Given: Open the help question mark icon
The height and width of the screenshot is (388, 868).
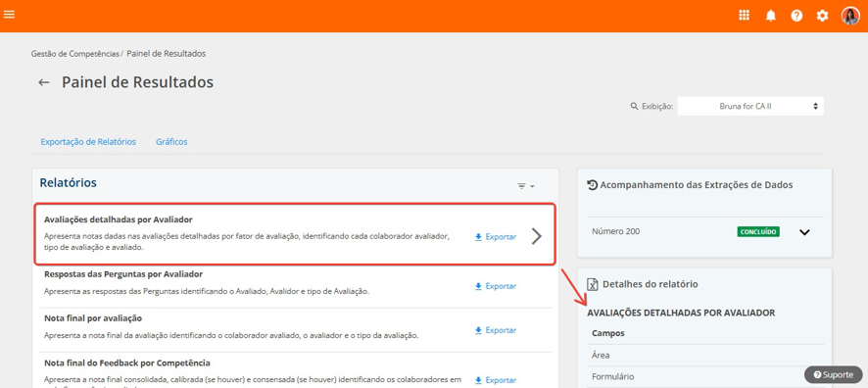Looking at the screenshot, I should coord(796,16).
